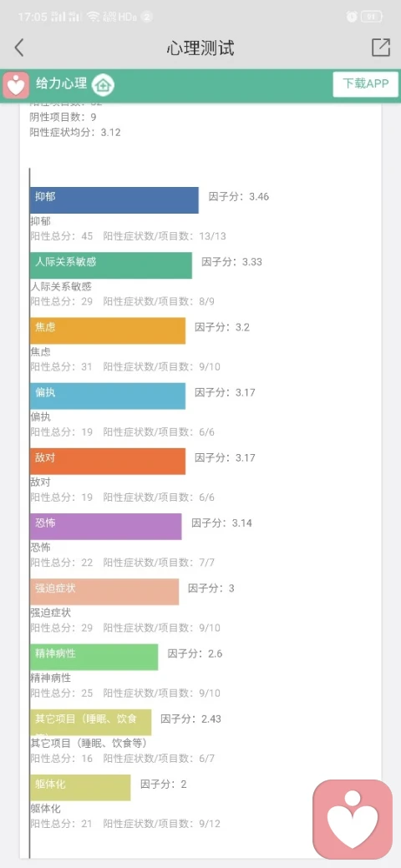Image resolution: width=401 pixels, height=868 pixels.
Task: Tap the pink heart app logo
Action: coord(16,85)
